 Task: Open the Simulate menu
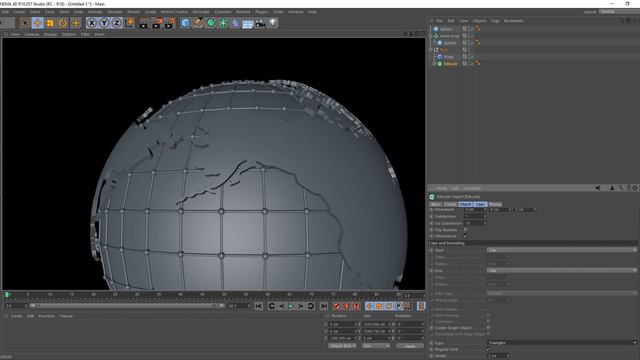pyautogui.click(x=115, y=12)
